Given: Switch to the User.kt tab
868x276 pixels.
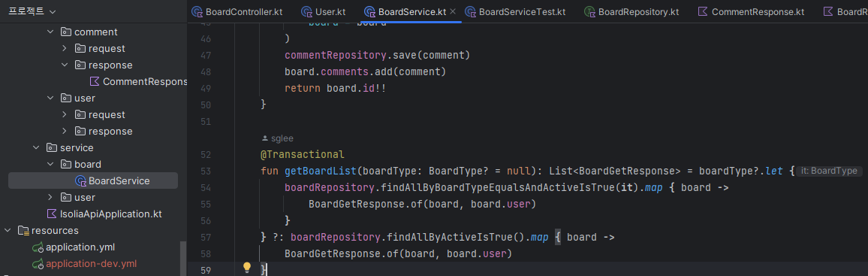Looking at the screenshot, I should pyautogui.click(x=324, y=11).
